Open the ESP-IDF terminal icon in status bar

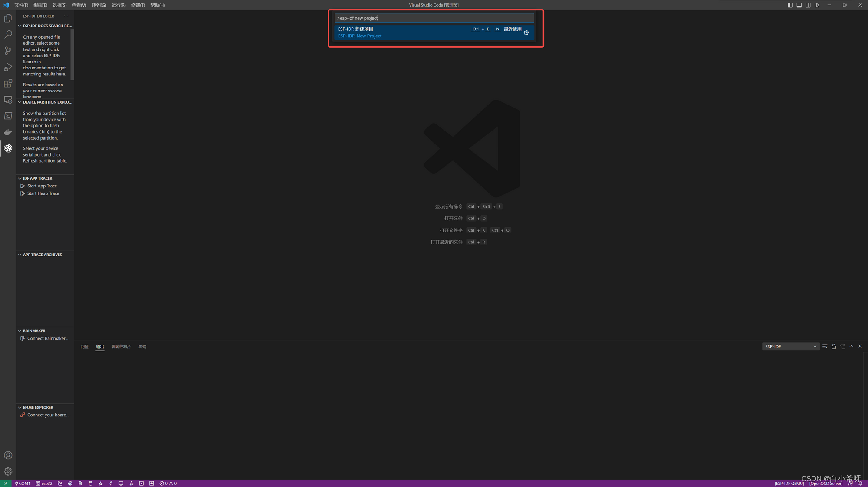(141, 483)
